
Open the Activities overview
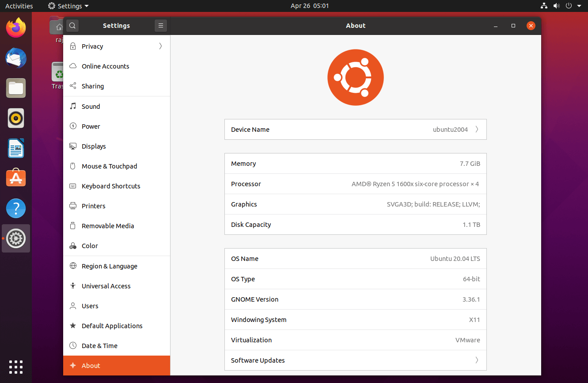19,6
